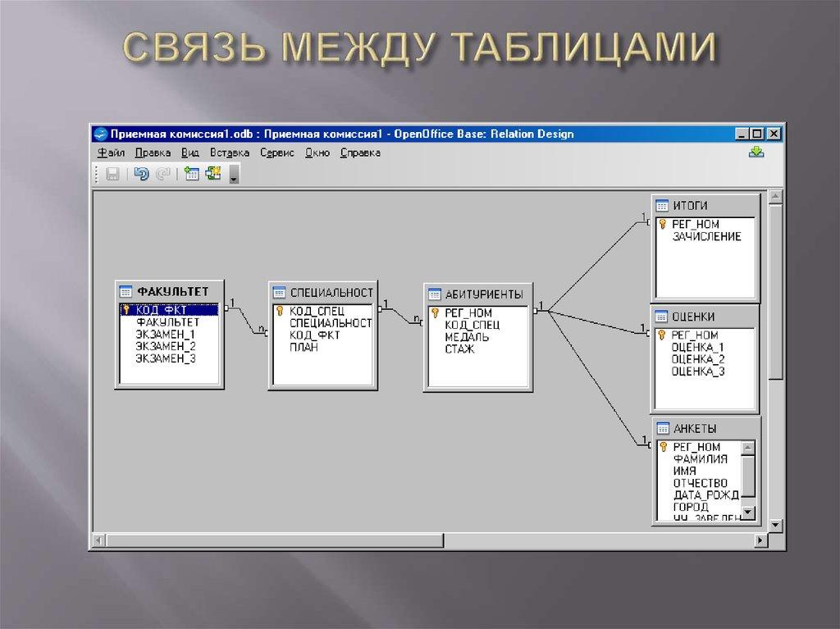Click the Save icon in the toolbar
Screen dimensions: 840x629
pos(113,174)
